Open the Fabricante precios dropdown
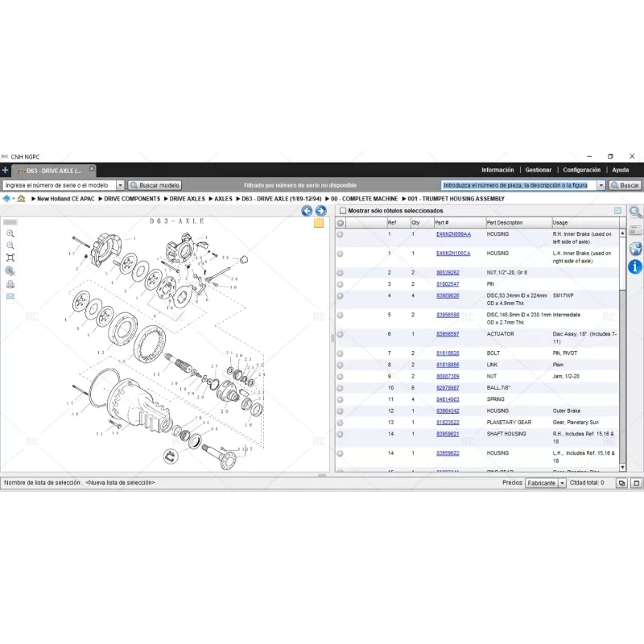Screen dimensions: 644x644 click(563, 484)
